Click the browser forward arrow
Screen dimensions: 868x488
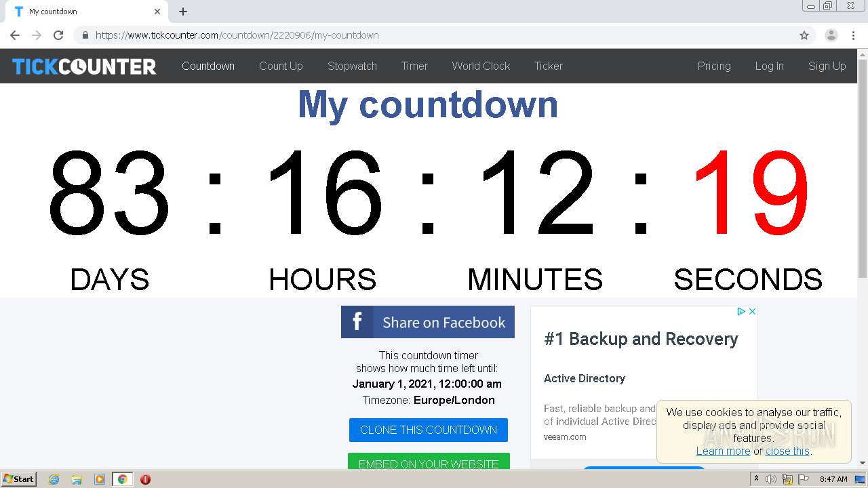click(x=37, y=35)
